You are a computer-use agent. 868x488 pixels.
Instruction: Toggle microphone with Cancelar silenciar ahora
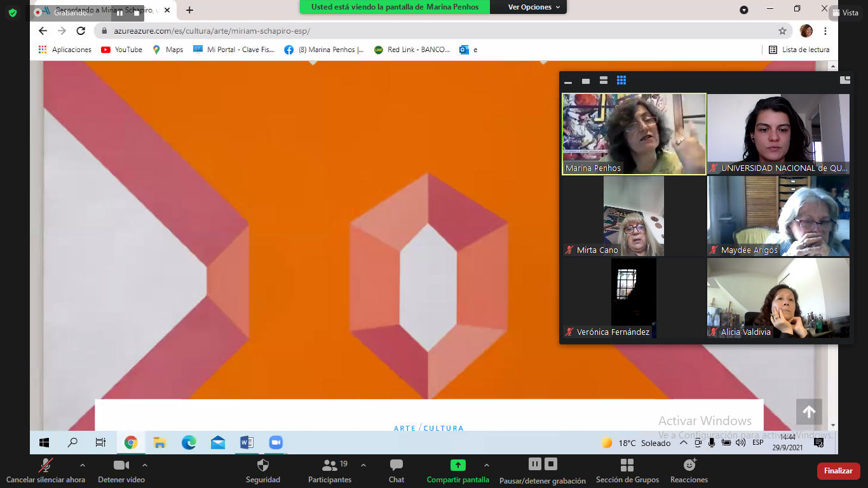[45, 466]
